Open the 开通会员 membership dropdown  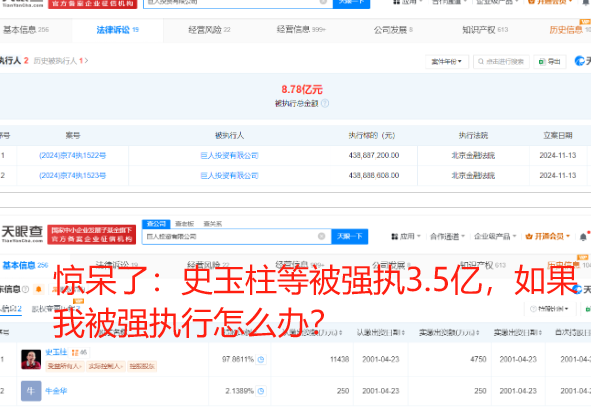548,236
